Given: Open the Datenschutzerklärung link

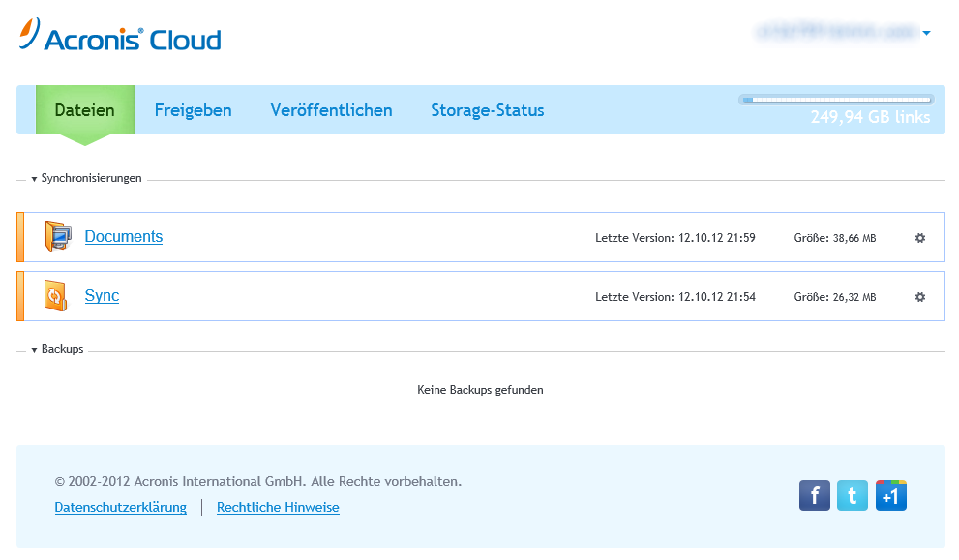Looking at the screenshot, I should (121, 507).
